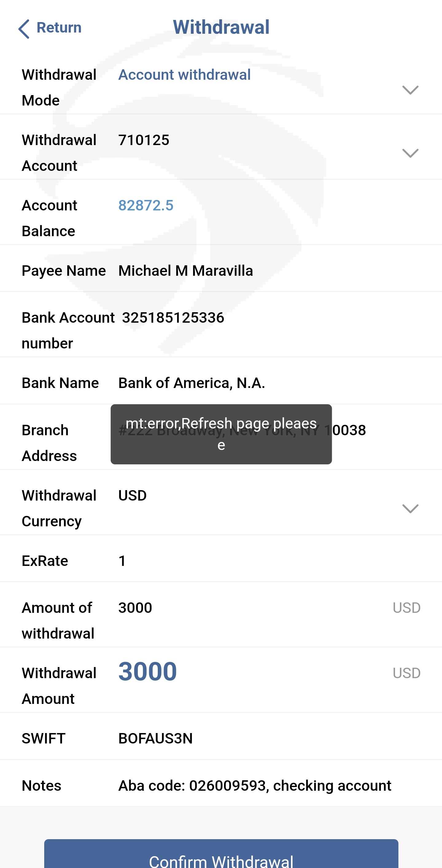Edit the bank account number 325185125336
Screen dimensions: 442x868
[x=173, y=318]
